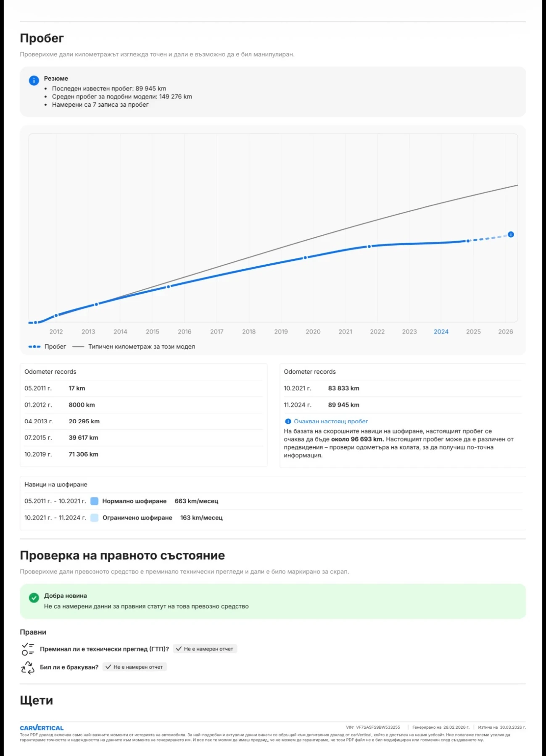The image size is (546, 756).
Task: Click the 'Не е намерен отчет' badge for technical inspection
Action: (x=205, y=649)
